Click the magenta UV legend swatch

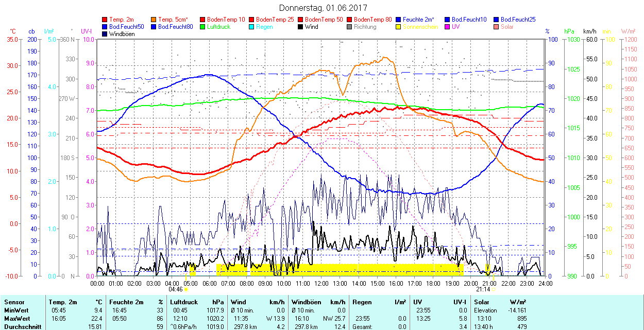pos(448,27)
